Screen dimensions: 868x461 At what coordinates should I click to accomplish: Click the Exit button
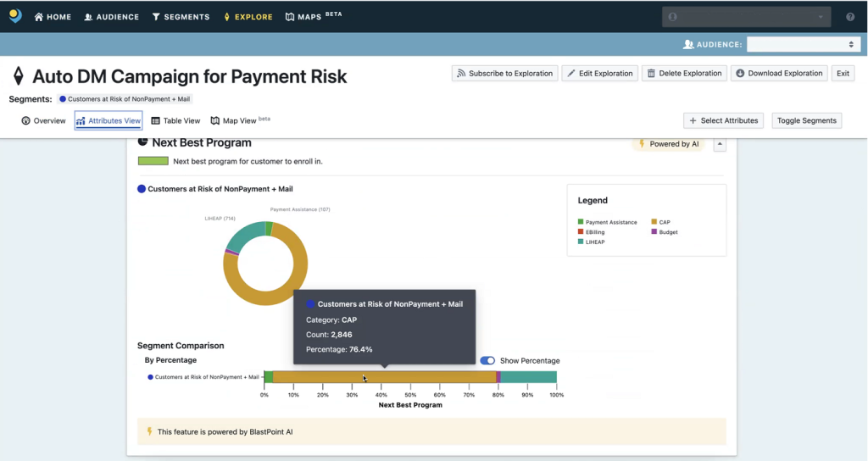tap(843, 74)
